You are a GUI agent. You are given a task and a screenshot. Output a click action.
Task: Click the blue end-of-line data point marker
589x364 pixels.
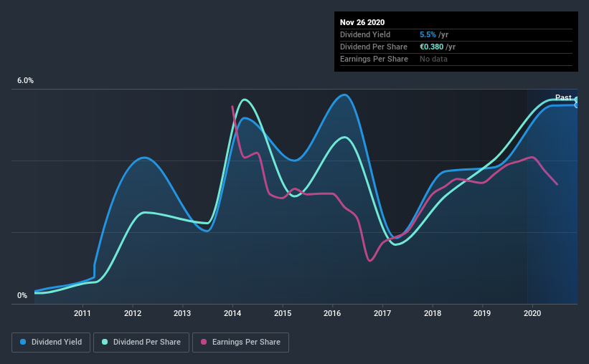click(577, 105)
